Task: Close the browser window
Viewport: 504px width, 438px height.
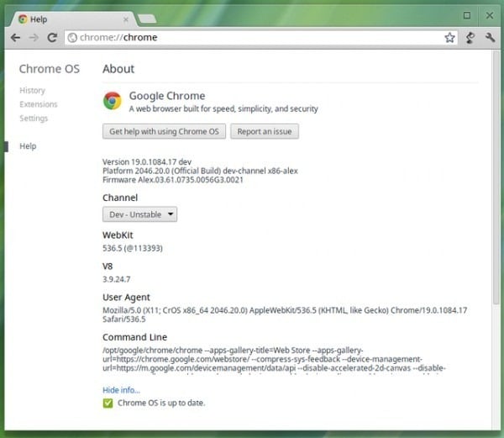Action: point(490,15)
